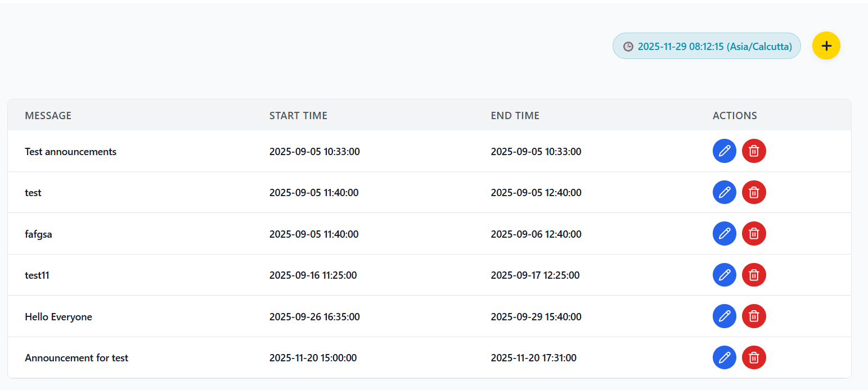The height and width of the screenshot is (390, 868).
Task: Edit the "fafgsa" announcement
Action: point(725,233)
